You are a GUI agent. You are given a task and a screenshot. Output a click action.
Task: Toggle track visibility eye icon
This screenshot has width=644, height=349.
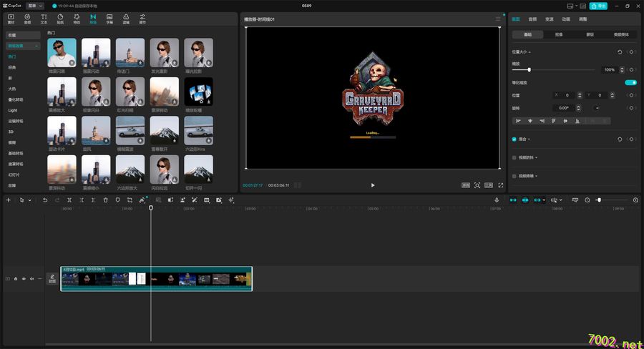[x=24, y=279]
